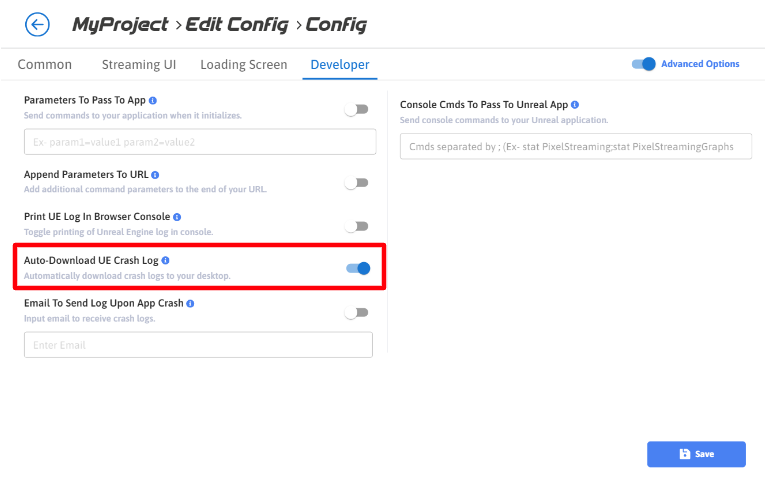This screenshot has height=477, width=765.
Task: Click info icon beside Print UE Log
Action: click(x=177, y=216)
